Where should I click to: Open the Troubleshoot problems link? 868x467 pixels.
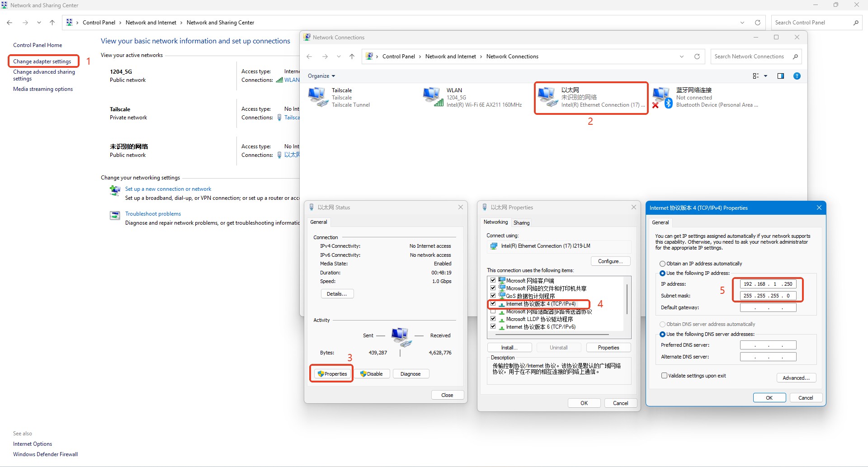pos(153,214)
